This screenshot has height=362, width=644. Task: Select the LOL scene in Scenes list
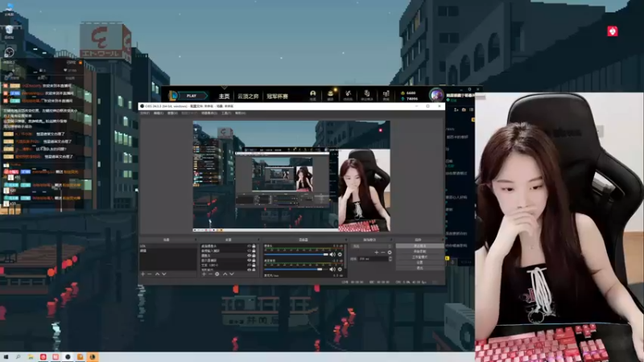(x=167, y=246)
